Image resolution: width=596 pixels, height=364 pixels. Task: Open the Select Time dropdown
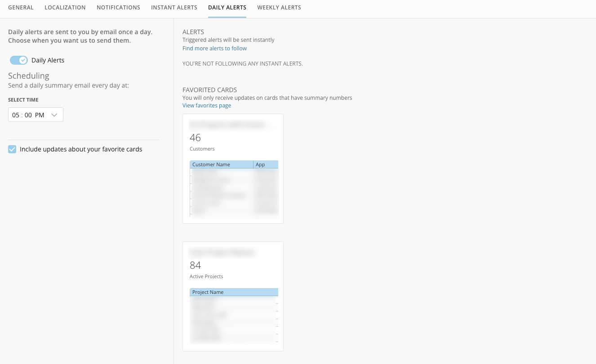coord(36,115)
